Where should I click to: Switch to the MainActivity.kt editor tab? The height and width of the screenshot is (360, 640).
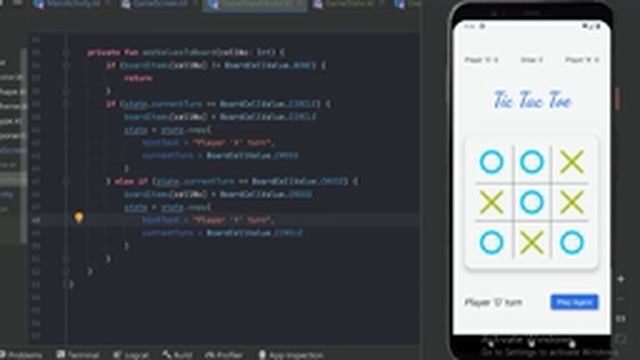click(67, 4)
